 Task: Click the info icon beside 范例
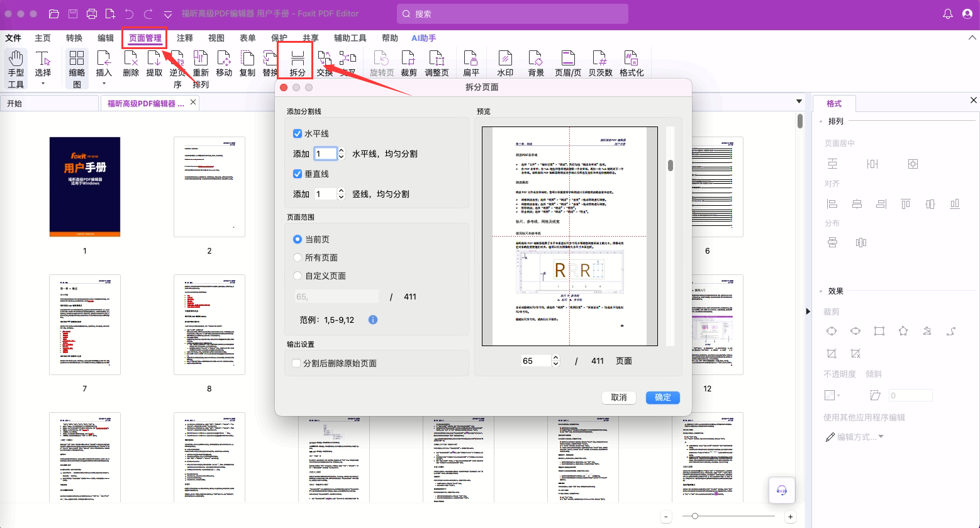point(372,320)
